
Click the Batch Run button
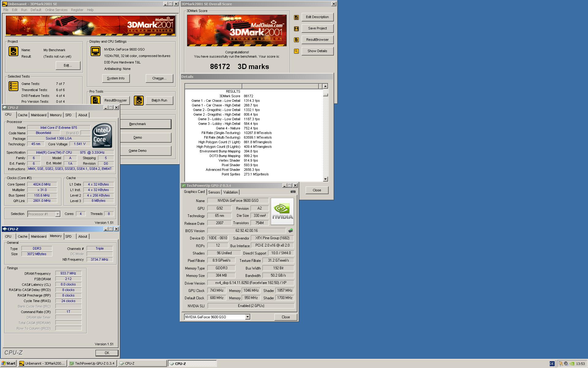(x=159, y=101)
